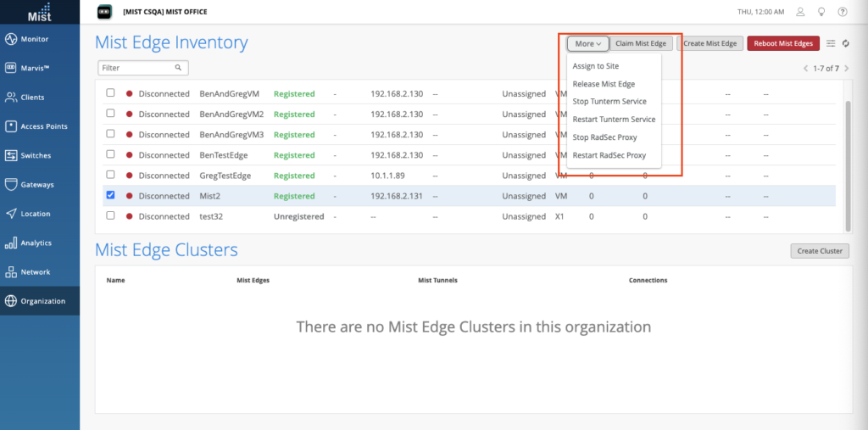Click the search magnifier in Filter box
This screenshot has width=868, height=430.
tap(178, 68)
